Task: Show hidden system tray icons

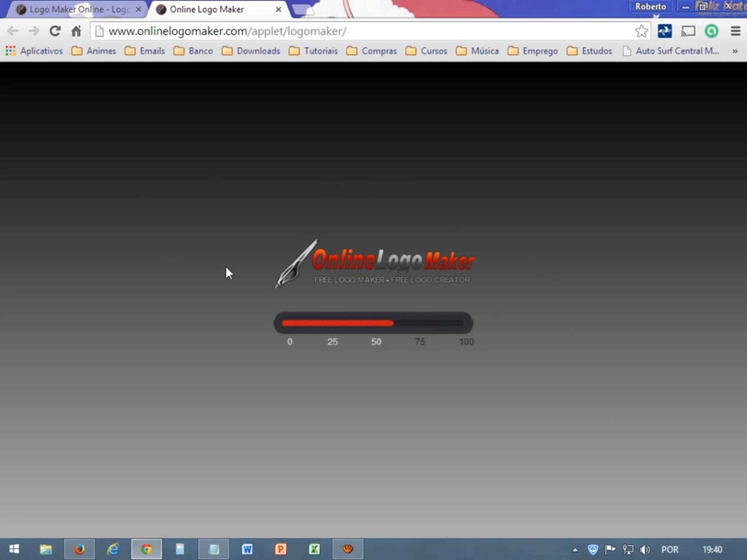Action: 575,549
